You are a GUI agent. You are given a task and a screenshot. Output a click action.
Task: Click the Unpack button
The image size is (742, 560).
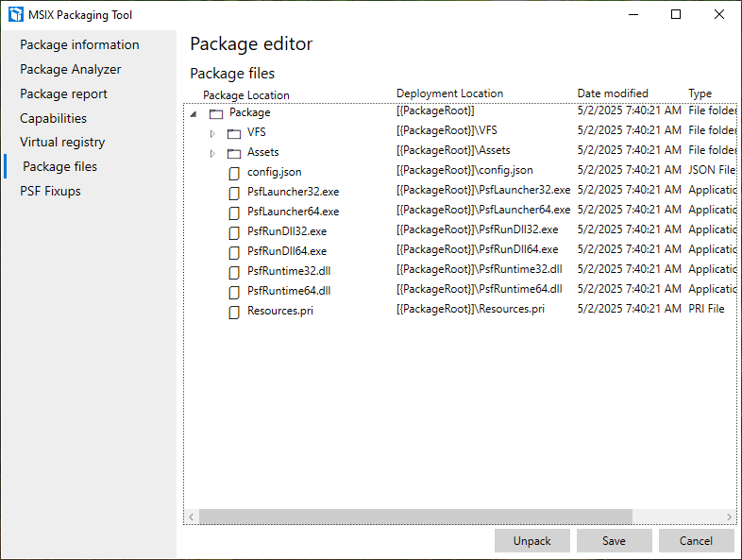(x=531, y=540)
